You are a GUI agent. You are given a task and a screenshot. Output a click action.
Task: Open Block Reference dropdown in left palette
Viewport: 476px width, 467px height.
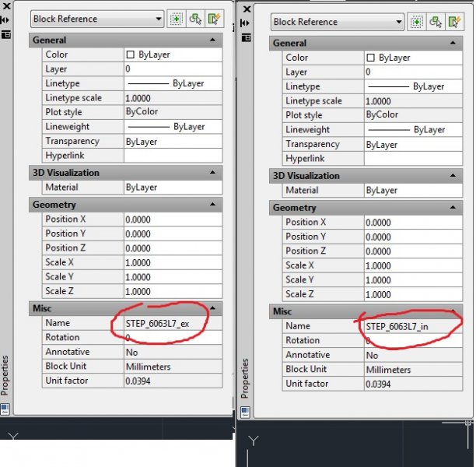(x=97, y=19)
